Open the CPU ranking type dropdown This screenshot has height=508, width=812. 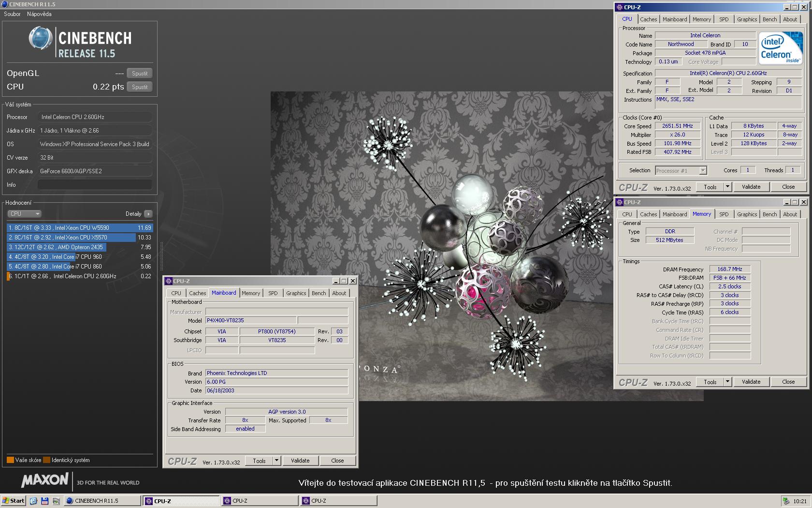(x=24, y=214)
